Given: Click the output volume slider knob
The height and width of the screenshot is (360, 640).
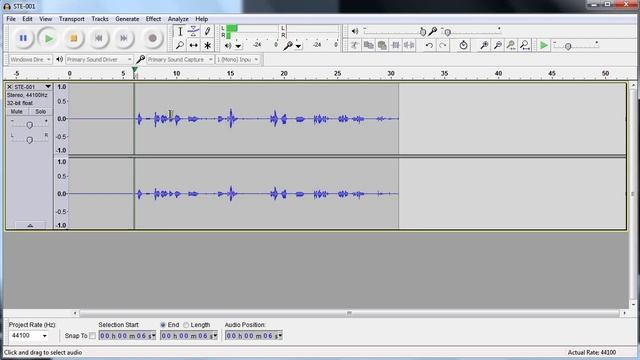Looking at the screenshot, I should [x=423, y=32].
